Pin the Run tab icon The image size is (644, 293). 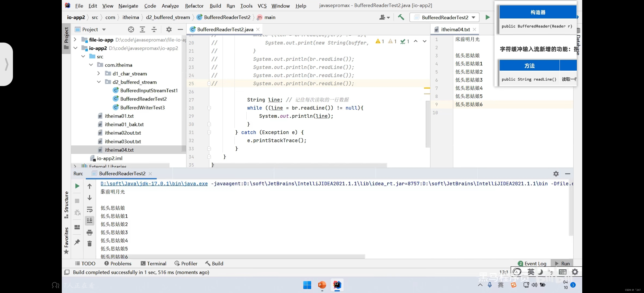coord(77,242)
